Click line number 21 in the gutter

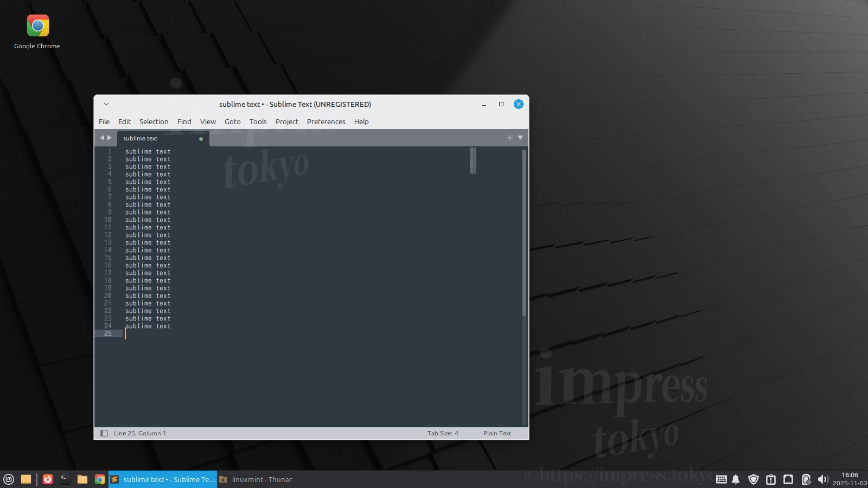(108, 304)
